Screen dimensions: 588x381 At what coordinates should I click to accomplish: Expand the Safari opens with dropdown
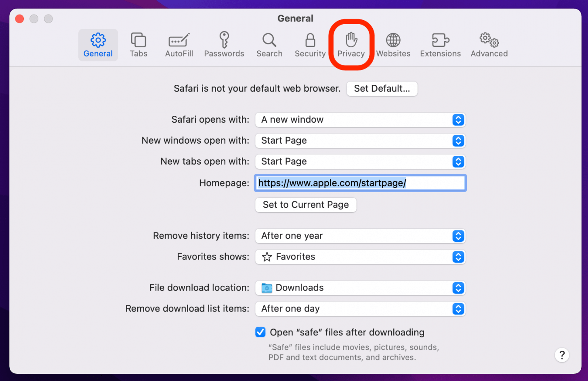point(360,120)
